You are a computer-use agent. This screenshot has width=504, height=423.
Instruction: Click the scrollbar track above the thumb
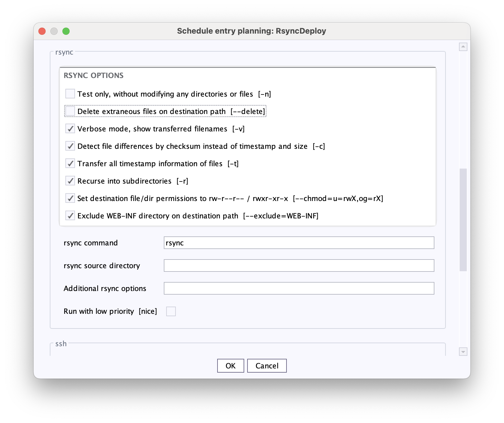(463, 108)
